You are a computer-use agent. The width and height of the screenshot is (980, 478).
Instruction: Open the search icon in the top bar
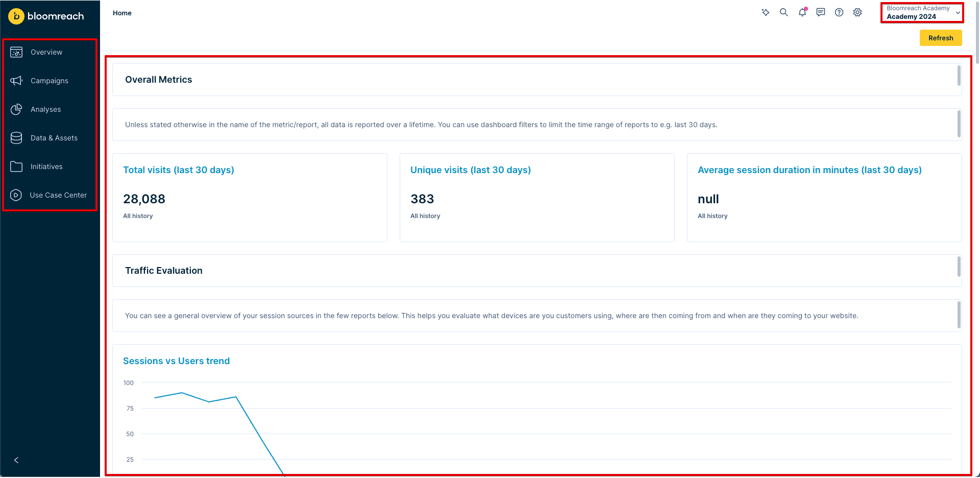coord(784,12)
